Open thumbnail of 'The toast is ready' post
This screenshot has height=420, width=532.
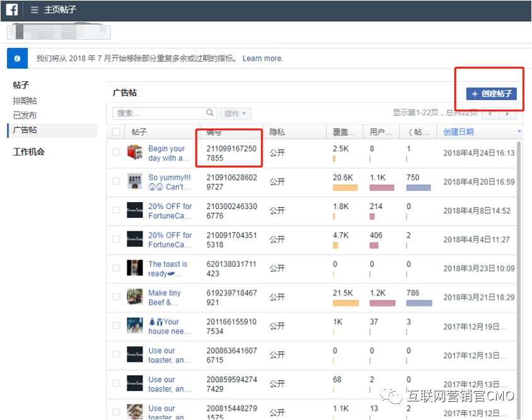point(135,268)
